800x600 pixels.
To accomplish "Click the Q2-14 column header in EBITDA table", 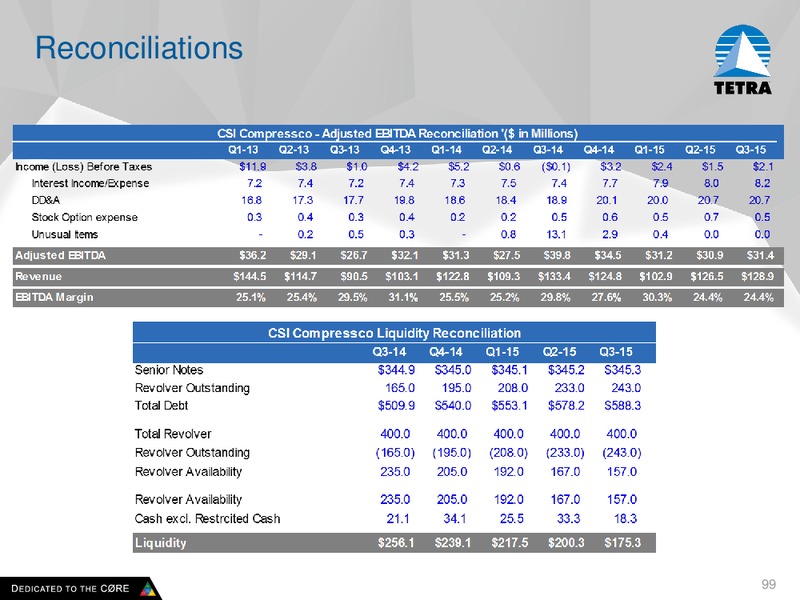I will (x=497, y=150).
